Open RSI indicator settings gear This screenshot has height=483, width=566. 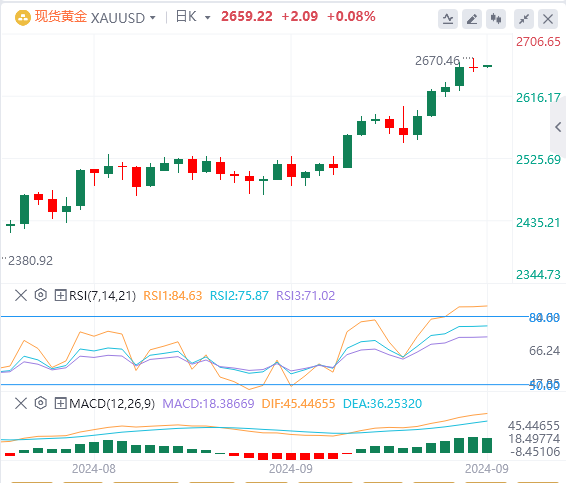click(41, 295)
